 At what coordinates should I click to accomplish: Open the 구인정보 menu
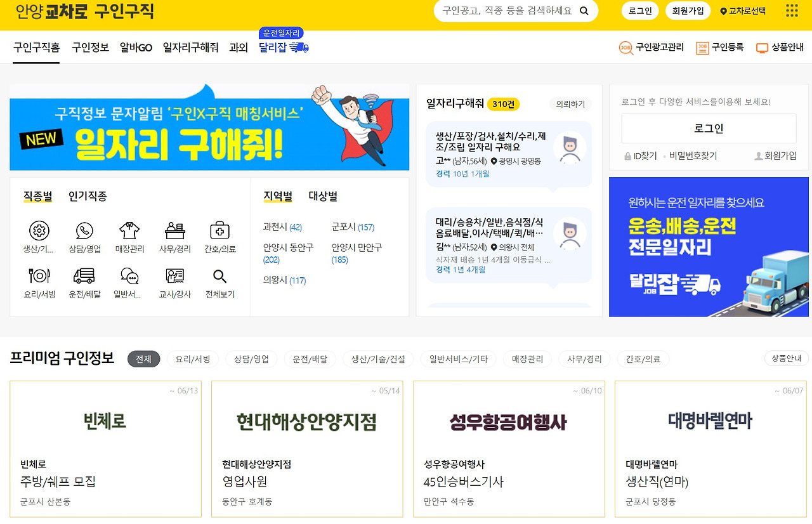click(90, 48)
